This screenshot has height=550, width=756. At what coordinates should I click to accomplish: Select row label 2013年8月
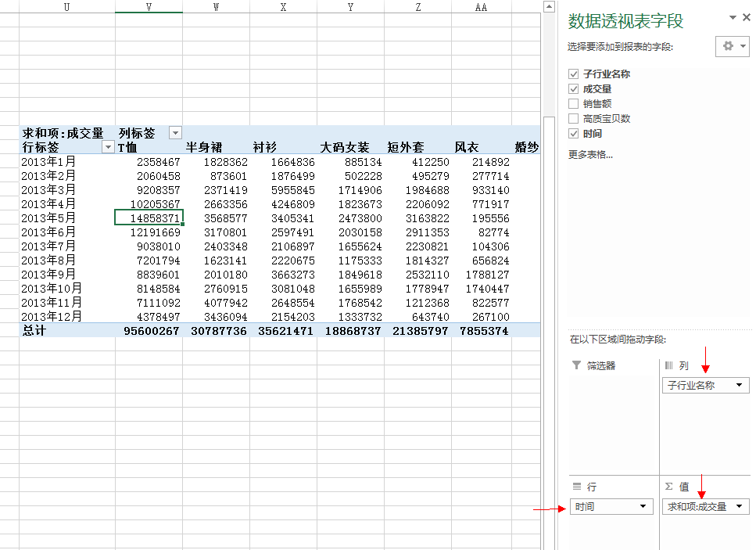(67, 260)
